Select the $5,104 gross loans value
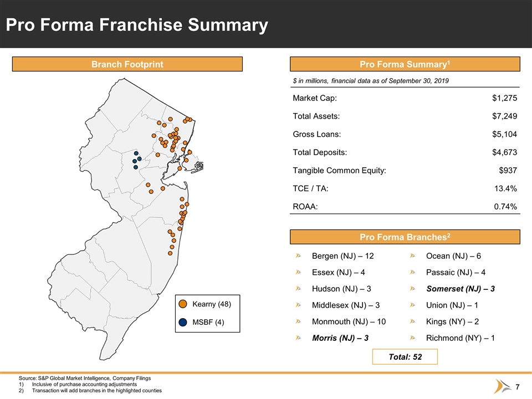Image resolution: width=532 pixels, height=399 pixels. pyautogui.click(x=504, y=134)
